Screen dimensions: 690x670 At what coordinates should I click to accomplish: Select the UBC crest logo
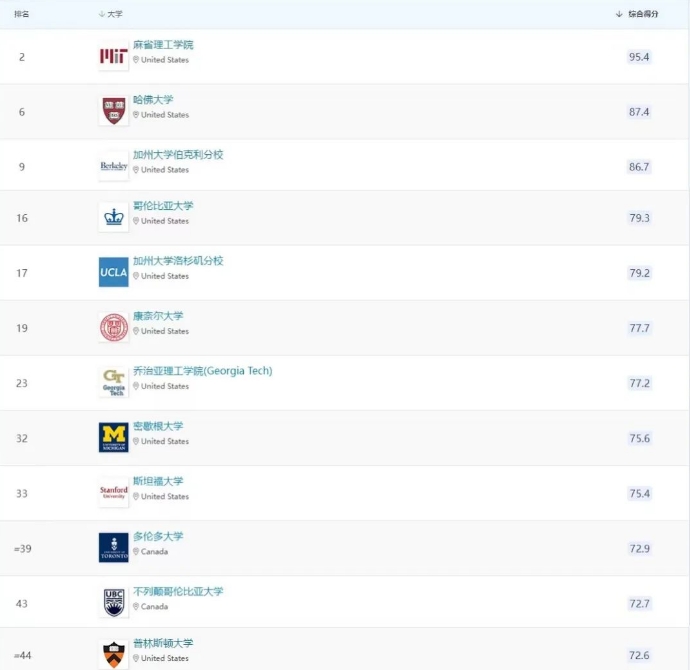pos(114,603)
